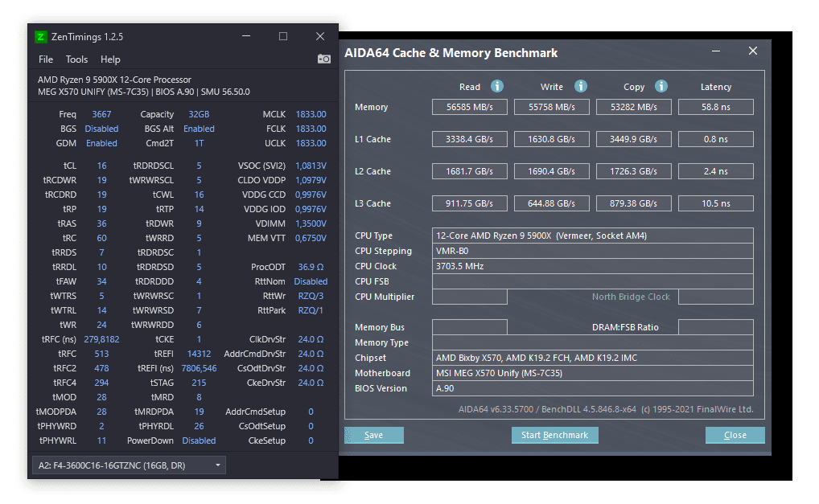Click the L1 Cache Write value 1630.8 GB/s
Viewport: 819px width, 504px height.
(552, 139)
